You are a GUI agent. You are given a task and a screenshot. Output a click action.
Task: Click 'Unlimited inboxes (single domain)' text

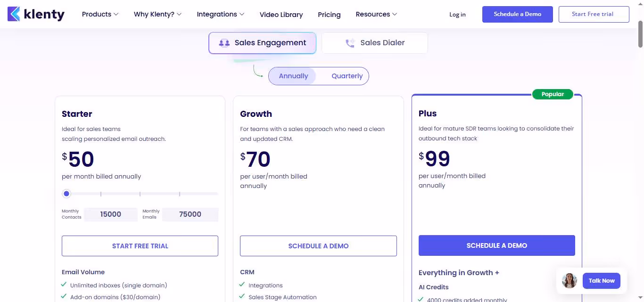point(119,286)
